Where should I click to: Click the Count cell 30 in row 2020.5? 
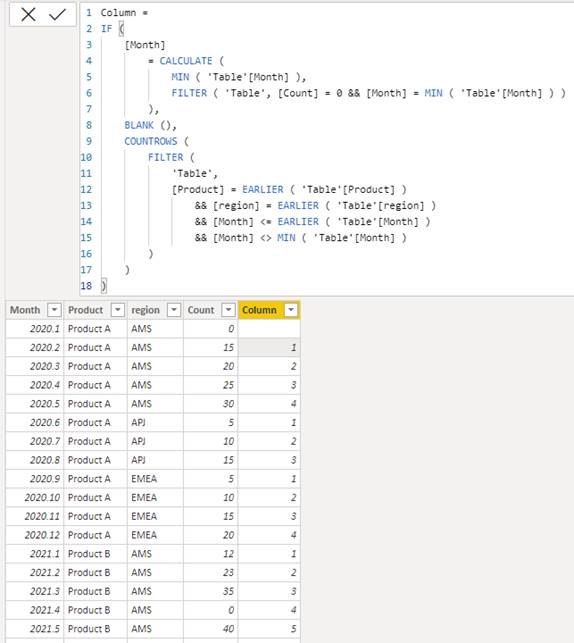coord(210,404)
